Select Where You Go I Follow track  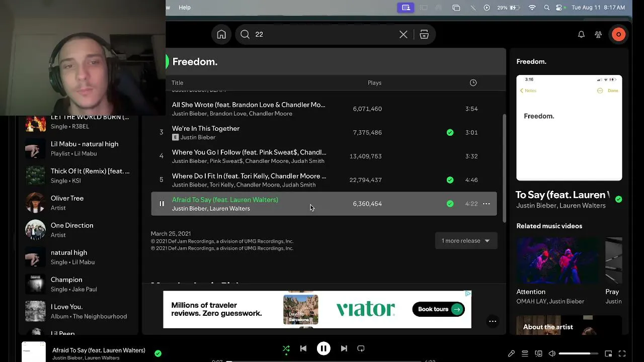[249, 152]
